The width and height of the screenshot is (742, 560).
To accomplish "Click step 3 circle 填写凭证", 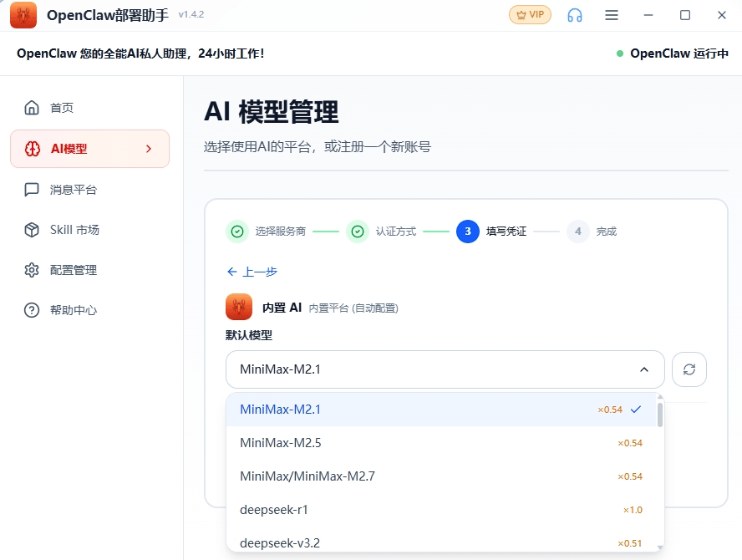I will [468, 232].
